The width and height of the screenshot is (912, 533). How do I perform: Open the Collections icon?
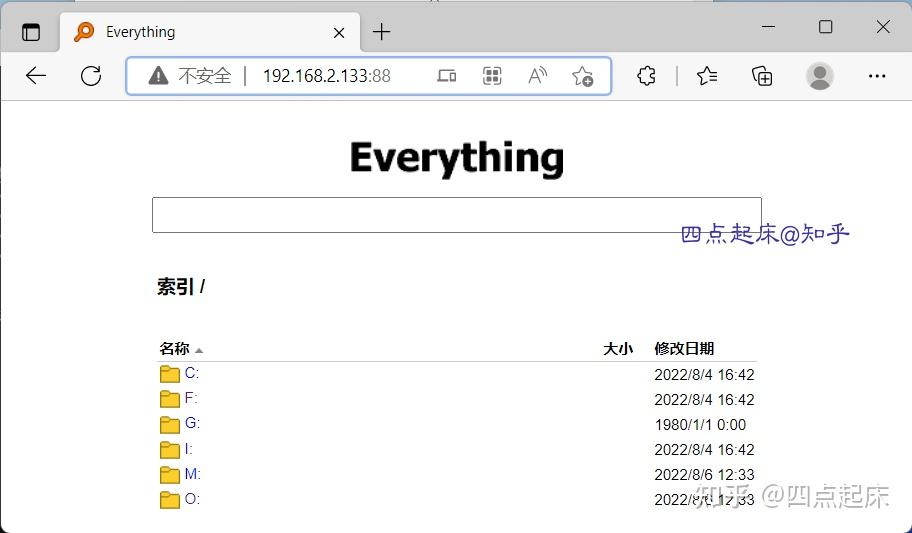click(x=762, y=76)
